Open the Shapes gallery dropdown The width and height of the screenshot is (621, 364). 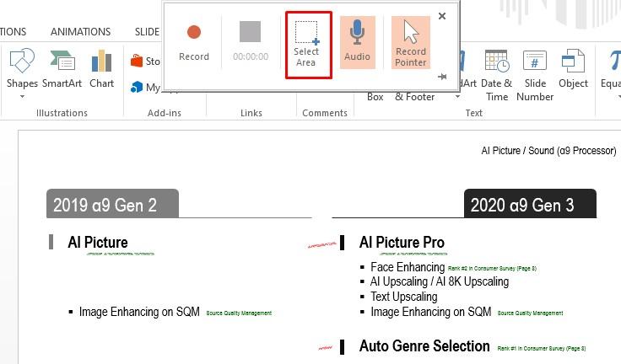[x=22, y=73]
